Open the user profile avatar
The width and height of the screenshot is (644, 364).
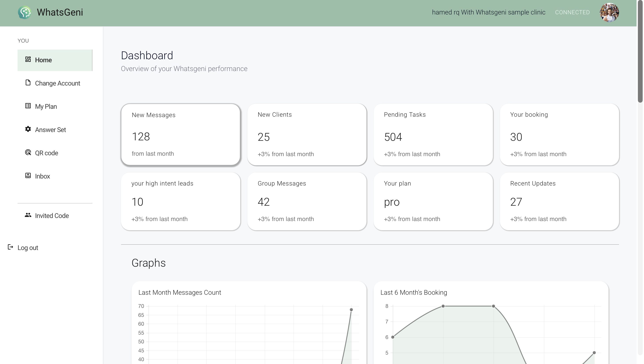pyautogui.click(x=609, y=12)
